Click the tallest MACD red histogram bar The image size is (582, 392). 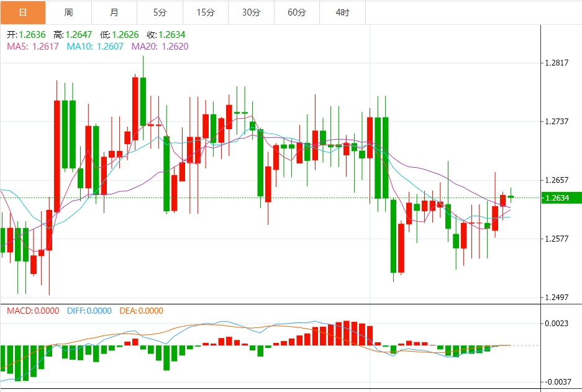(x=347, y=333)
